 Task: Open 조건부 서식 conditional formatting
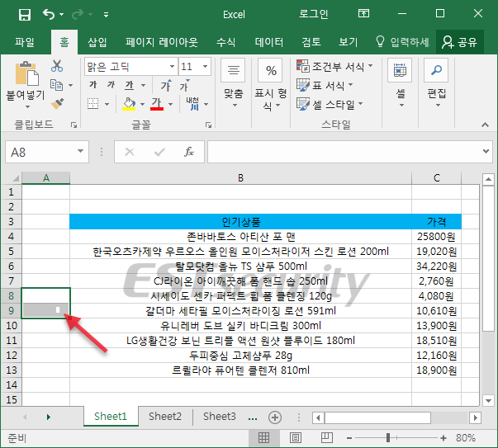[x=334, y=66]
